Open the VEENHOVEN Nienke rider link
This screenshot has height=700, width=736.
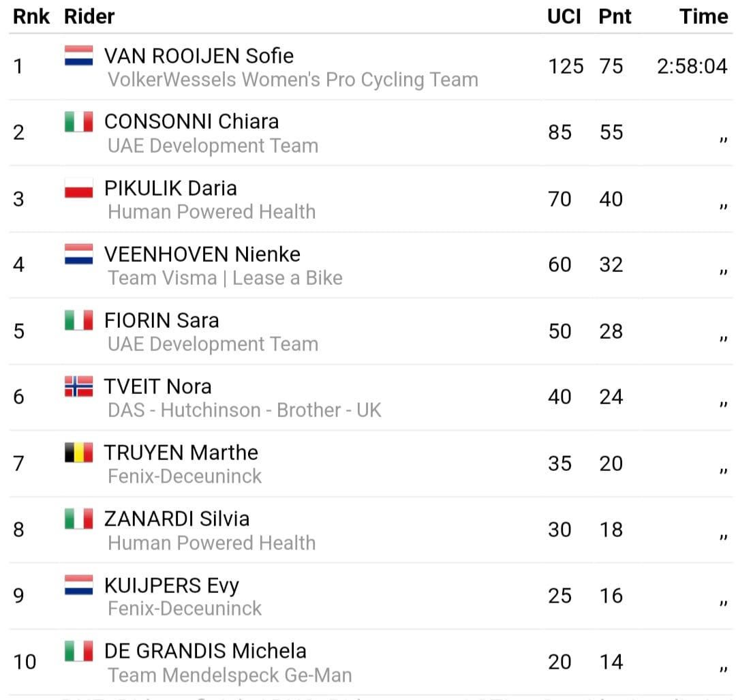coord(202,254)
